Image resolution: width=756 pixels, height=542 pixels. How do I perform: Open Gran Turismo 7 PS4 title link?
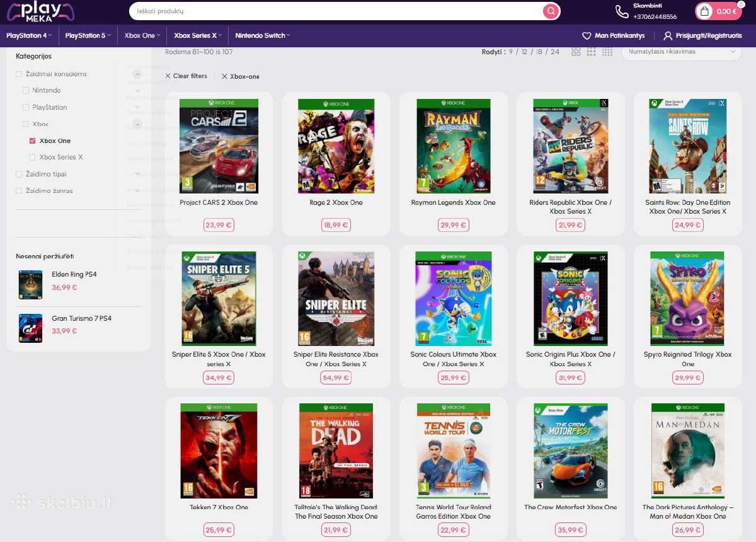81,319
